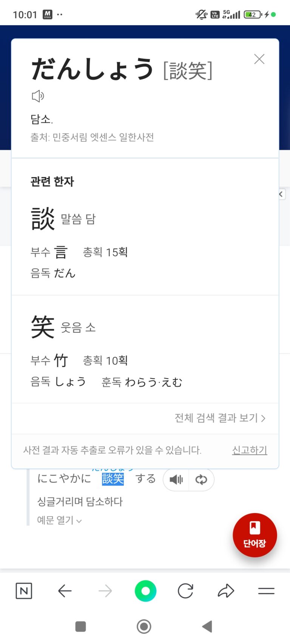Open the 談 kanji entry

[x=43, y=219]
